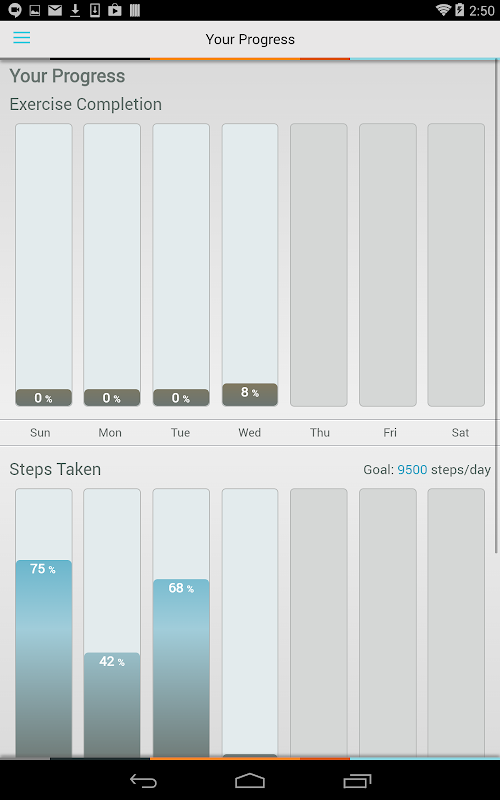Open the email notification icon
This screenshot has height=800, width=500.
(x=55, y=10)
